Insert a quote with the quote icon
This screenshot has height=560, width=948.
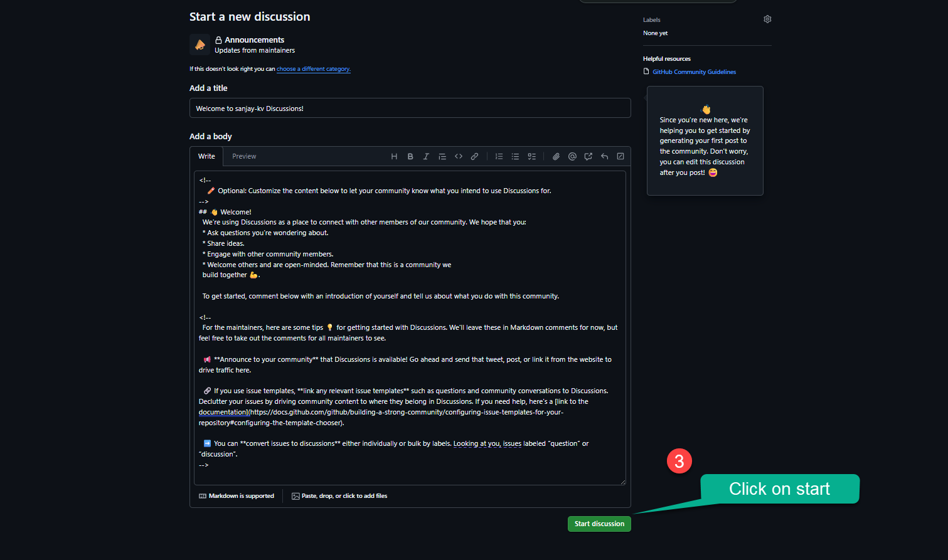pos(442,157)
